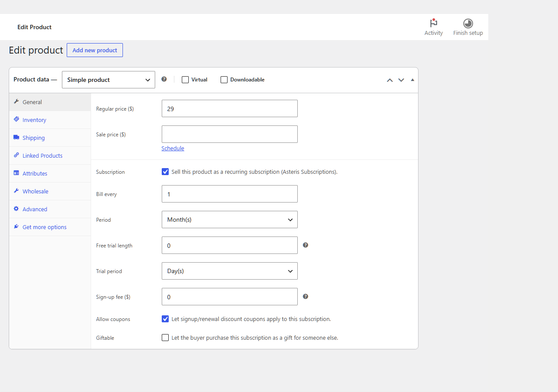558x392 pixels.
Task: Click the Edit Product header title
Action: (34, 27)
